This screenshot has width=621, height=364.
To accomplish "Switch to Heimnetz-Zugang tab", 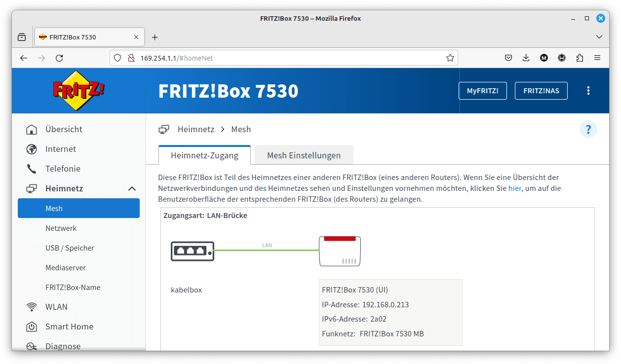I will point(204,155).
